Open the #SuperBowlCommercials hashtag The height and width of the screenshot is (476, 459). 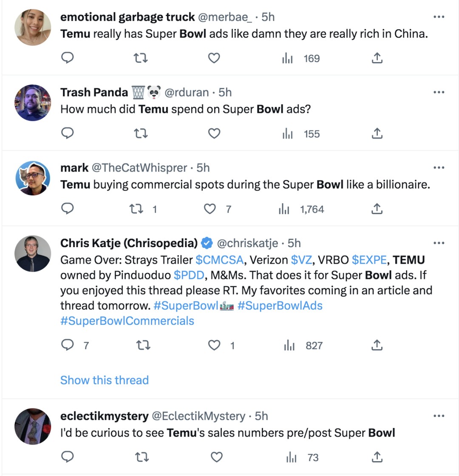click(127, 321)
